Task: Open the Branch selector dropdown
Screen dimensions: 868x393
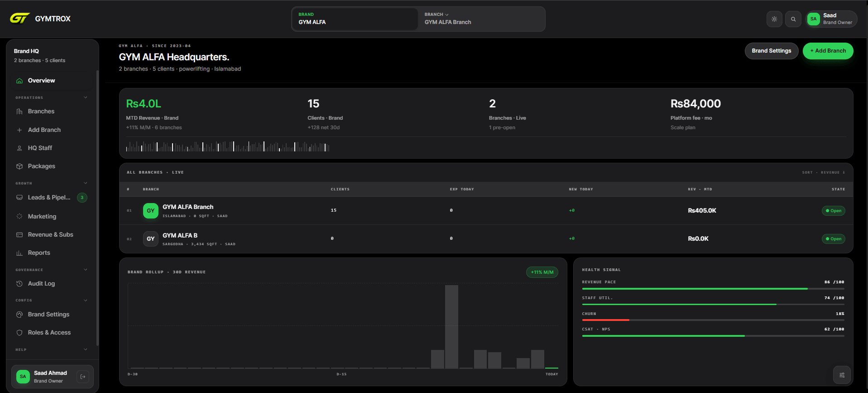Action: [x=481, y=19]
